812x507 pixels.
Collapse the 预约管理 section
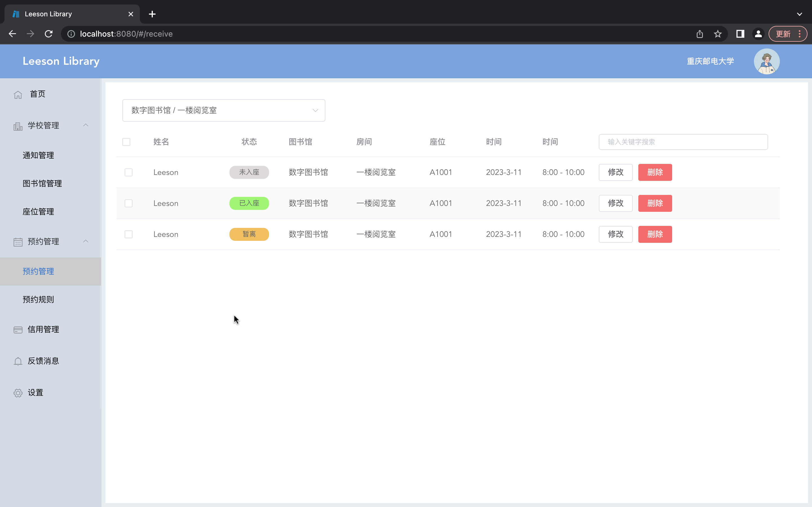[85, 241]
